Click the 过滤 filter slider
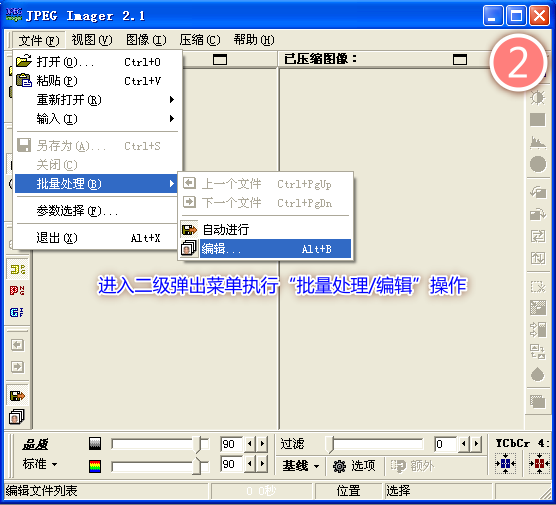Screen dimensions: 556x505 tap(375, 444)
